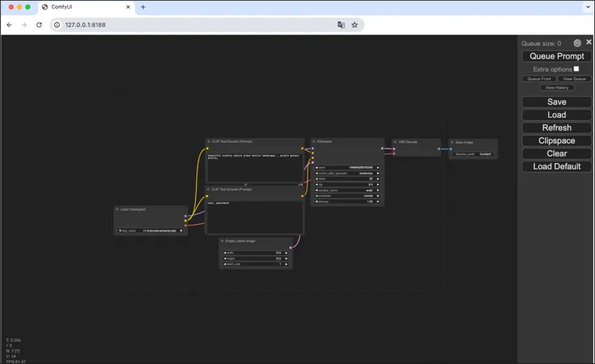The height and width of the screenshot is (364, 595).
Task: Enable the Extra options checkbox
Action: (576, 68)
